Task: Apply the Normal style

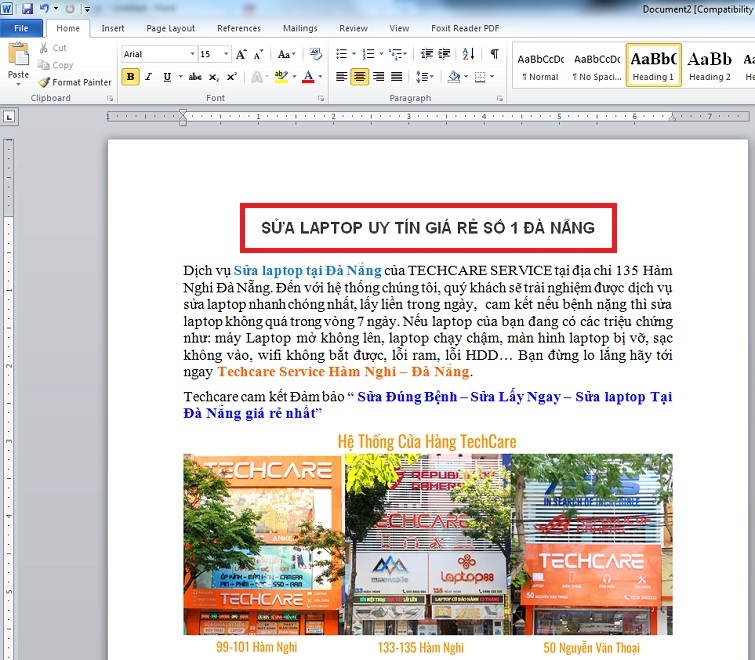Action: [541, 66]
